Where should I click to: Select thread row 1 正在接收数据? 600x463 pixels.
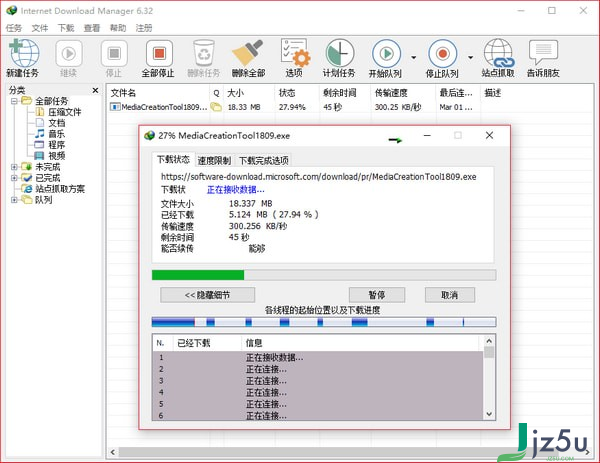pyautogui.click(x=318, y=358)
